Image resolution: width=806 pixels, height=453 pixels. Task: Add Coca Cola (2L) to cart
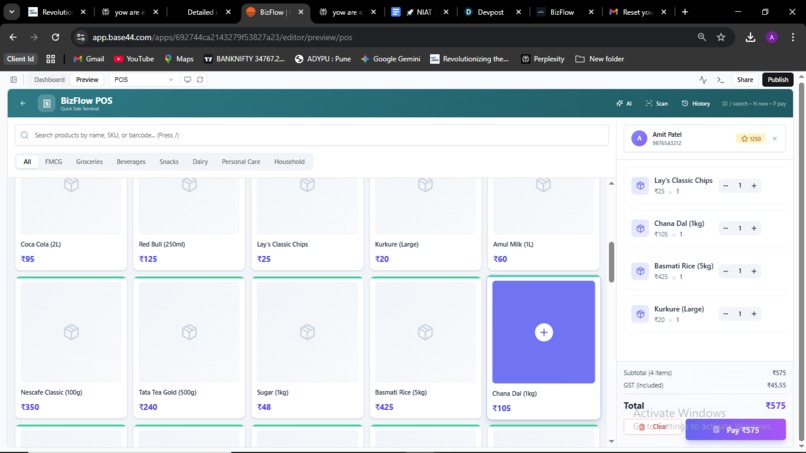[x=71, y=224]
